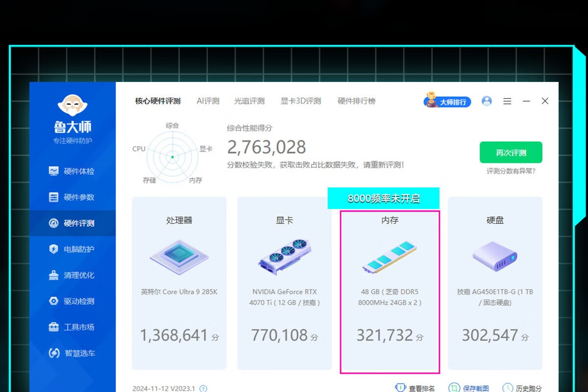
Task: Click 查看排名 link
Action: click(x=422, y=389)
